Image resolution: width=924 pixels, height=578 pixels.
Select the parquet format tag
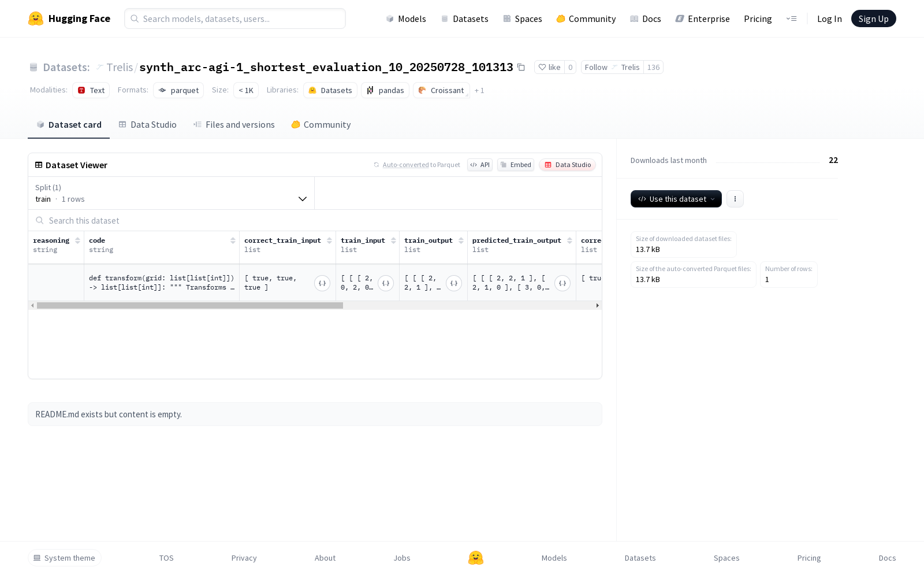tap(178, 90)
